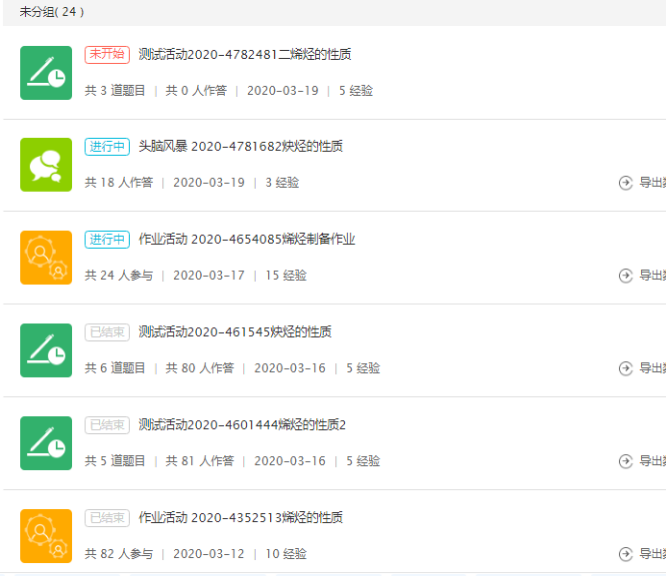Click the green test icon for 烯烃的性质2
667x576 pixels.
46,443
